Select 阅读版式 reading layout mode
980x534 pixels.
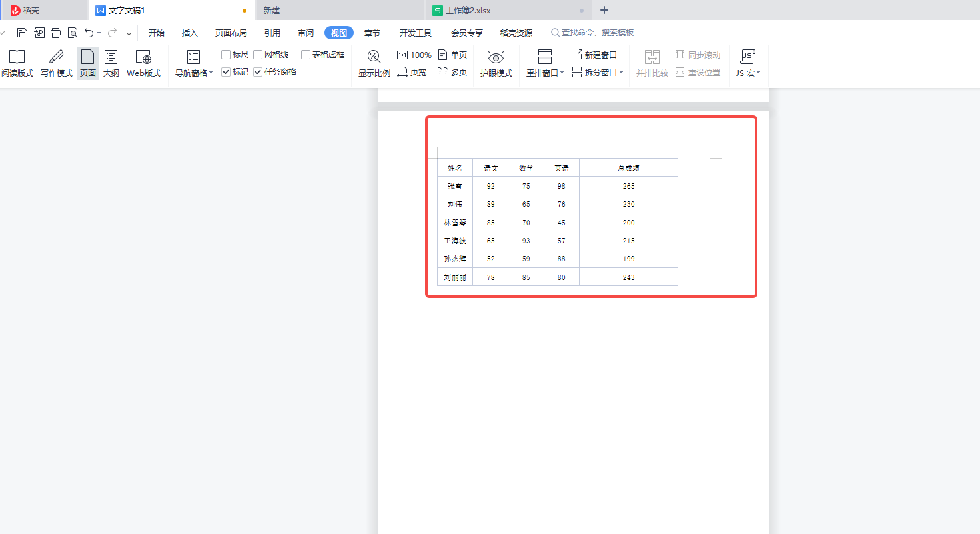(x=17, y=63)
